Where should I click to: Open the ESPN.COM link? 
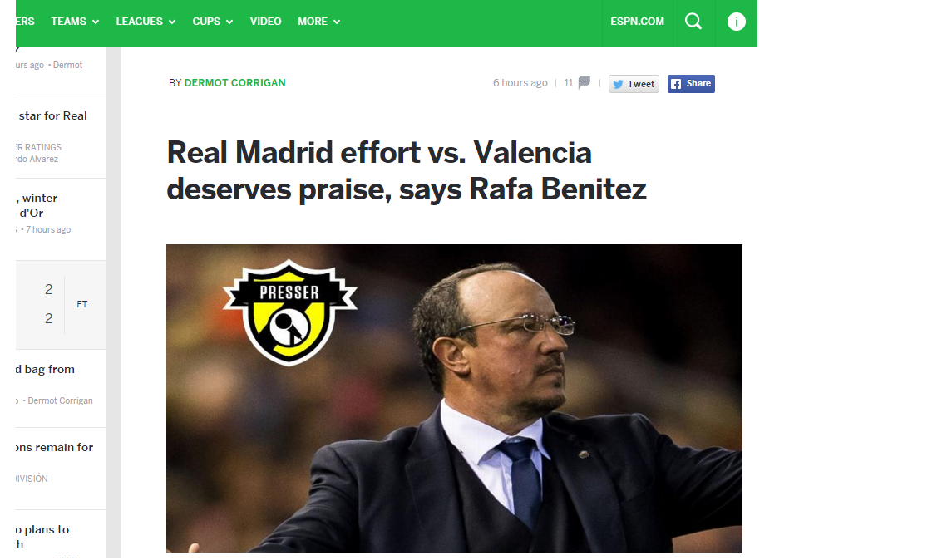[x=637, y=22]
